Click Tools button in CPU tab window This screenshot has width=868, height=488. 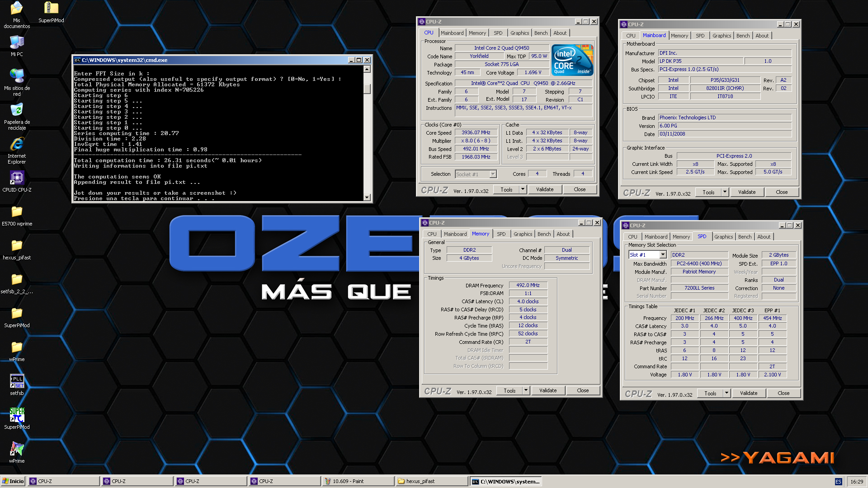(506, 190)
